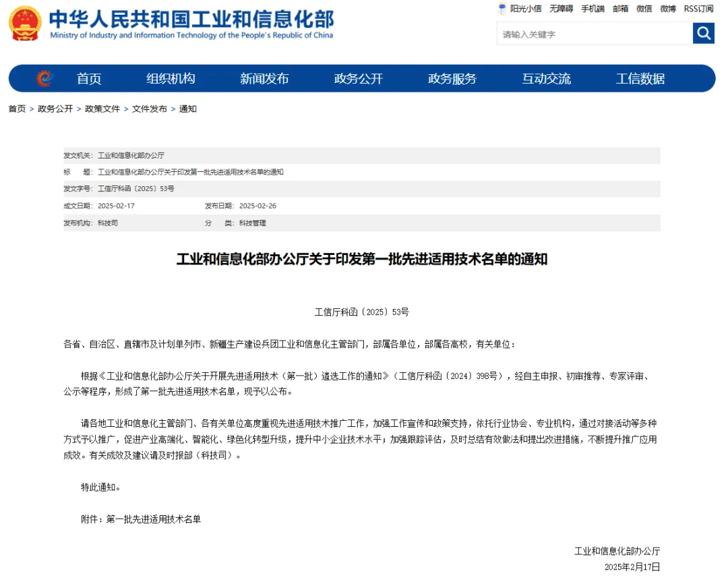Click 政务公开 in the breadcrumb trail

click(x=55, y=109)
